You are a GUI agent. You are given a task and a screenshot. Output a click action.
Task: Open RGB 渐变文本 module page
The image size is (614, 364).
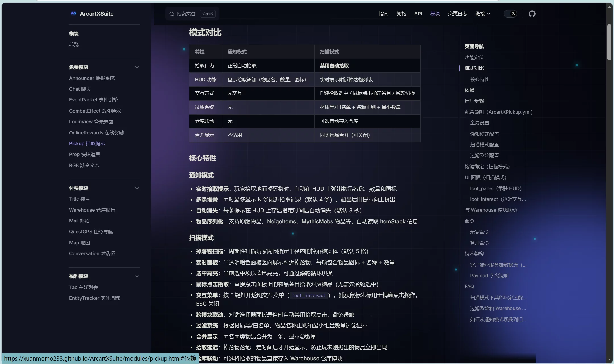pyautogui.click(x=84, y=165)
